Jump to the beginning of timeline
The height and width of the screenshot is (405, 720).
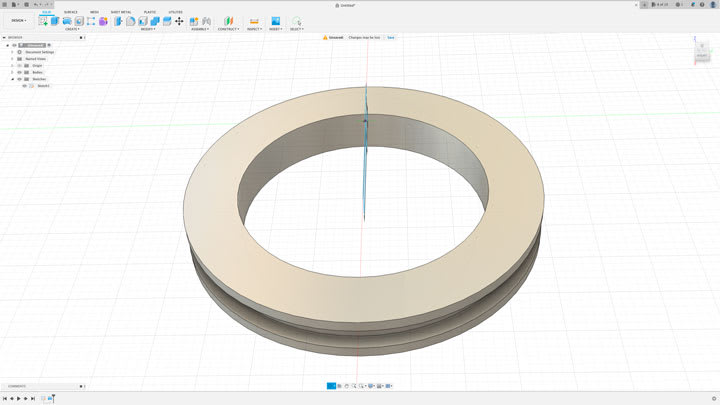(x=5, y=399)
